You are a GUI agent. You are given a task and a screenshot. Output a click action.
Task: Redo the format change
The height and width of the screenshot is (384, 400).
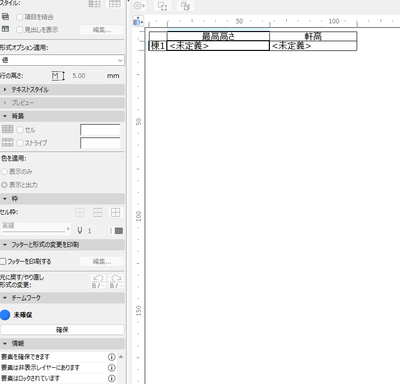116,281
